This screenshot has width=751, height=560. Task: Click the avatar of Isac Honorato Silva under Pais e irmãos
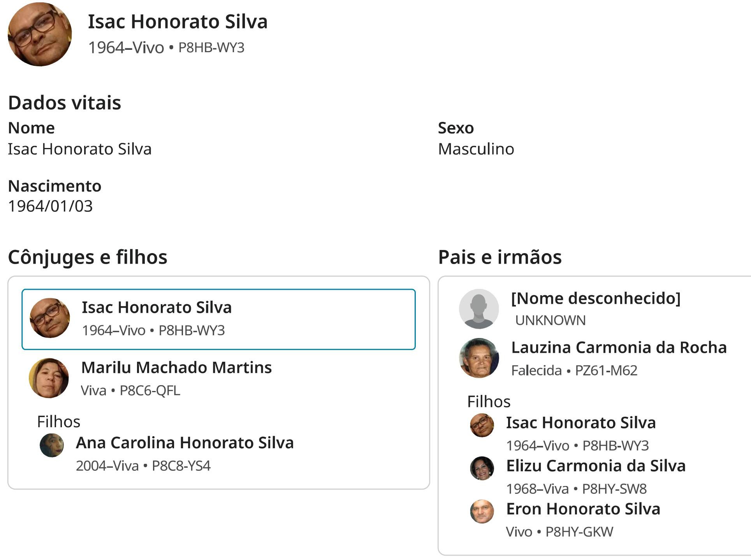482,425
